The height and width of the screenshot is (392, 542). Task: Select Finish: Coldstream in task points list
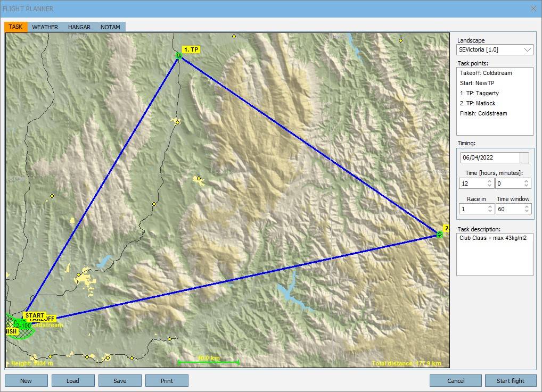click(483, 113)
